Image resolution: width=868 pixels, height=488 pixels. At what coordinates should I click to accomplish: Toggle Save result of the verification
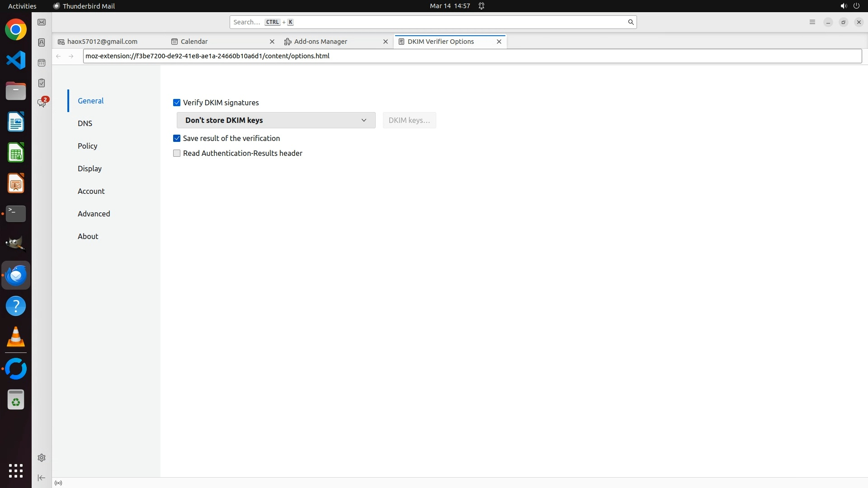pyautogui.click(x=177, y=138)
